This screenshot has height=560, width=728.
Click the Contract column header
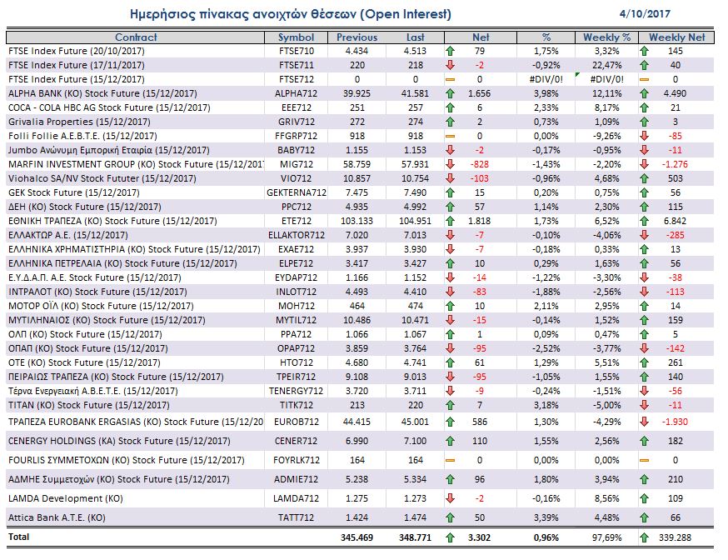(x=136, y=37)
